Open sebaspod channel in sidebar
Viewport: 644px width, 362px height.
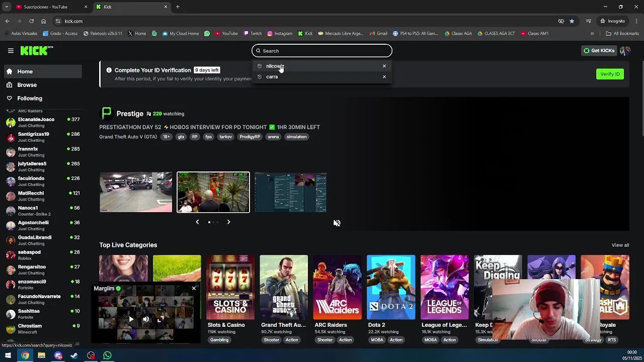(x=43, y=255)
